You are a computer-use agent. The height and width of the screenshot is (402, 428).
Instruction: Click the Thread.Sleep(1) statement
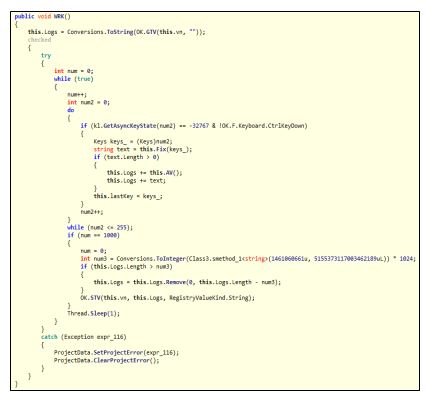point(93,313)
